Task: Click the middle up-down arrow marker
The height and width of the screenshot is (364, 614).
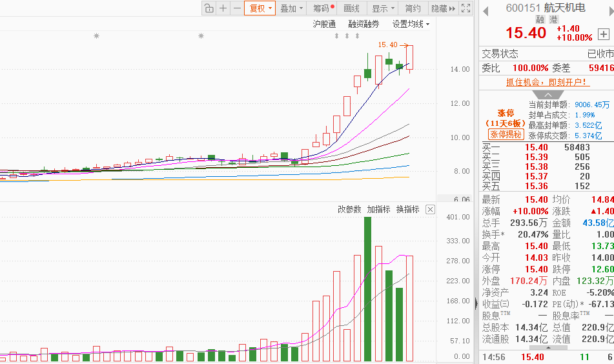Action: (347, 36)
